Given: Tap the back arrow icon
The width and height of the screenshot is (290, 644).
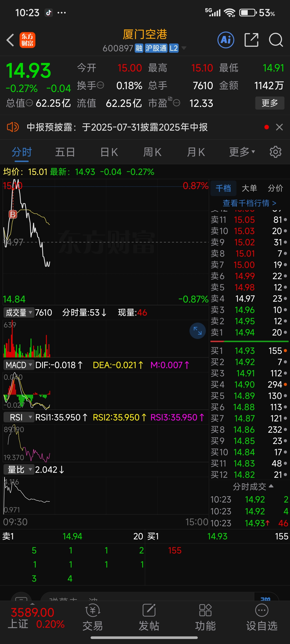Looking at the screenshot, I should (x=10, y=40).
